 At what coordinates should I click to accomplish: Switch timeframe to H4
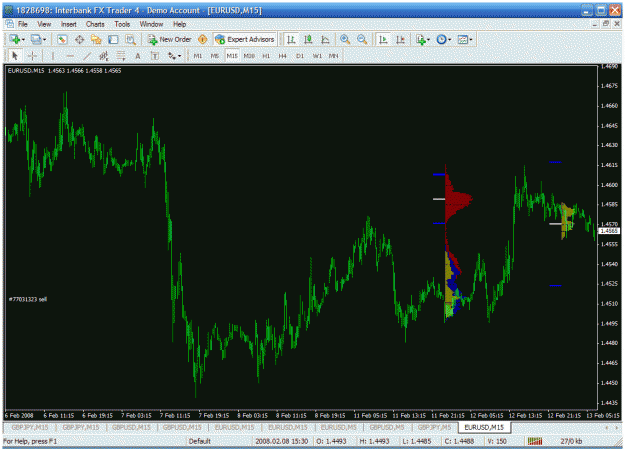(x=283, y=56)
